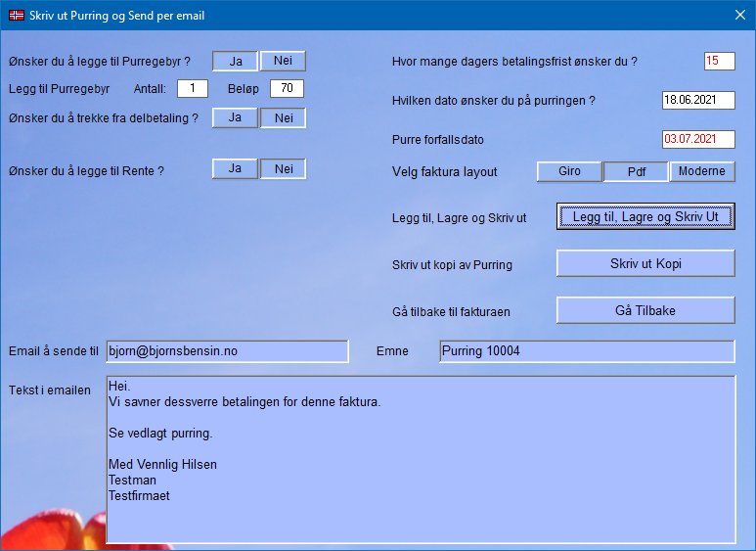Click the Gå Tilbake button
The height and width of the screenshot is (551, 756).
645,310
